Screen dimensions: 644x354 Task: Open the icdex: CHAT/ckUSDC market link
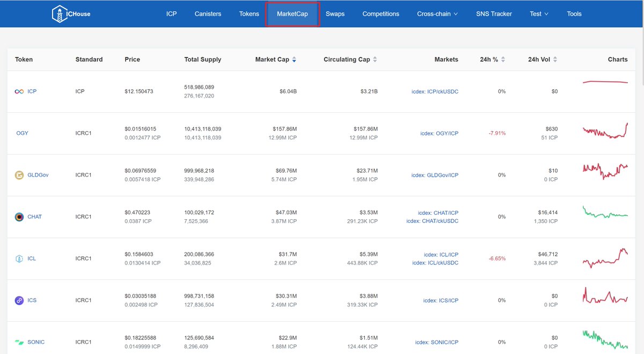coord(433,221)
